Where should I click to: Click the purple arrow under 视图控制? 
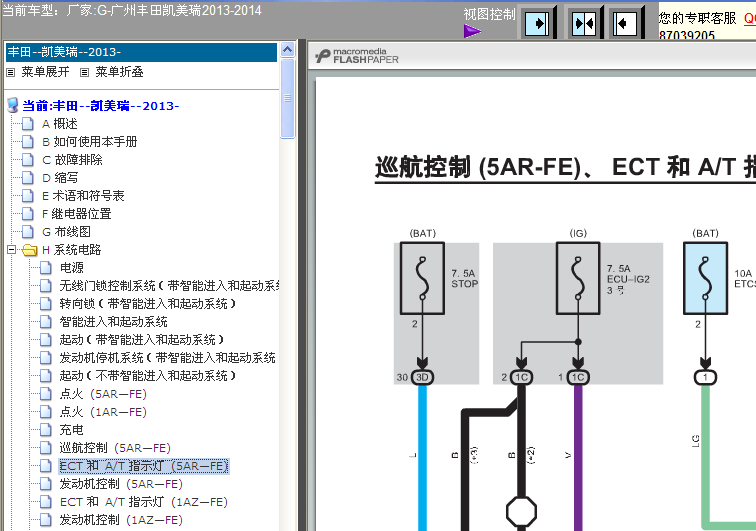tap(472, 31)
